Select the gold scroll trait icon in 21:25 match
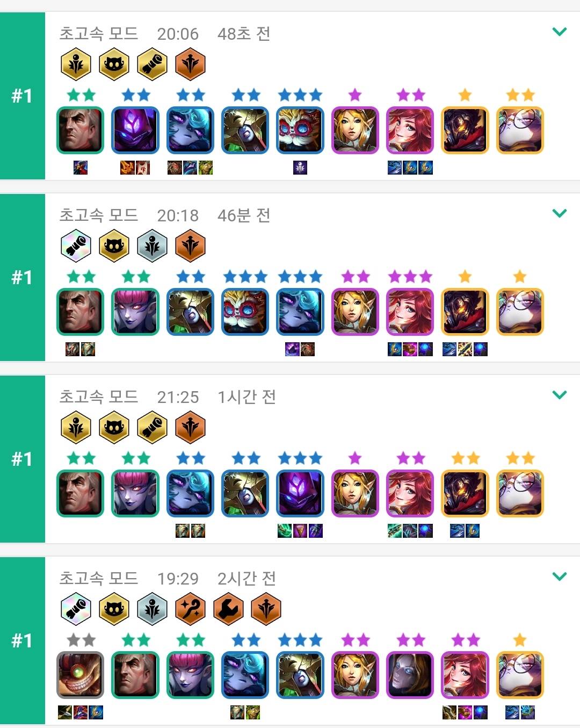Screen dimensions: 580x728 [152, 427]
